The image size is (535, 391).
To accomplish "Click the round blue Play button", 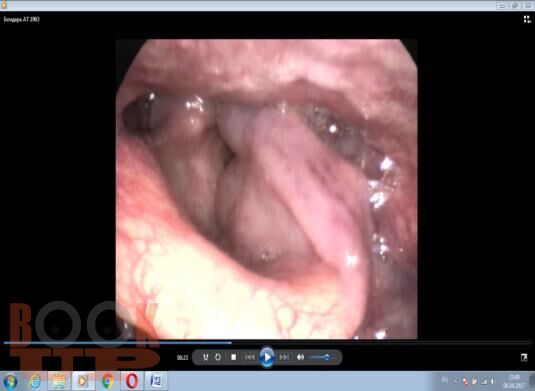I will pyautogui.click(x=267, y=357).
